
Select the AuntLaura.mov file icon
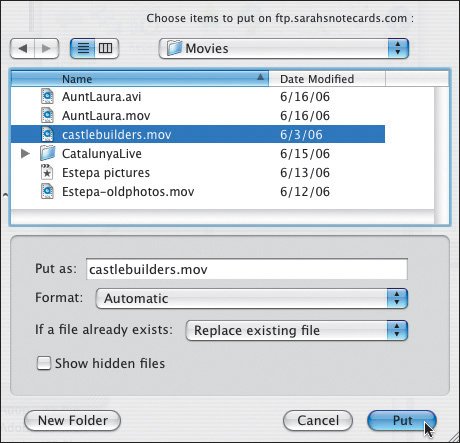[47, 115]
